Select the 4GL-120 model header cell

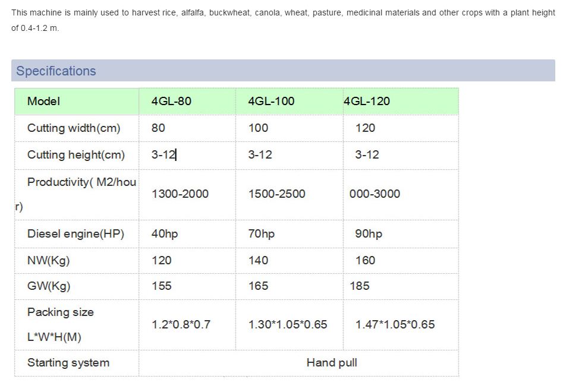click(367, 102)
